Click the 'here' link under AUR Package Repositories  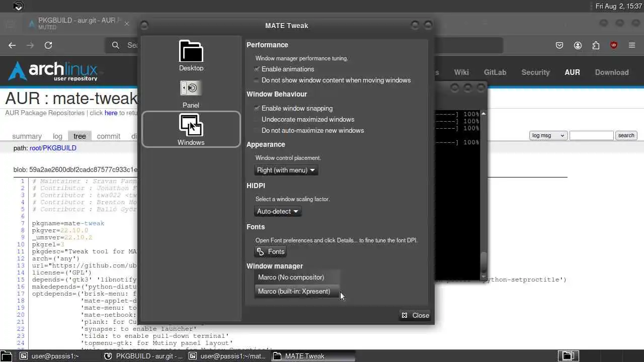tap(111, 113)
